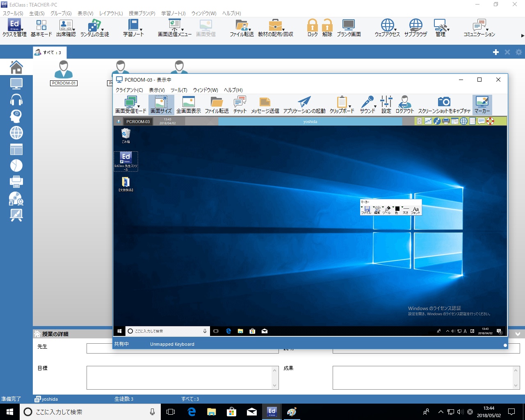This screenshot has width=525, height=420.
Task: Click the headphones icon in left sidebar
Action: [x=16, y=100]
